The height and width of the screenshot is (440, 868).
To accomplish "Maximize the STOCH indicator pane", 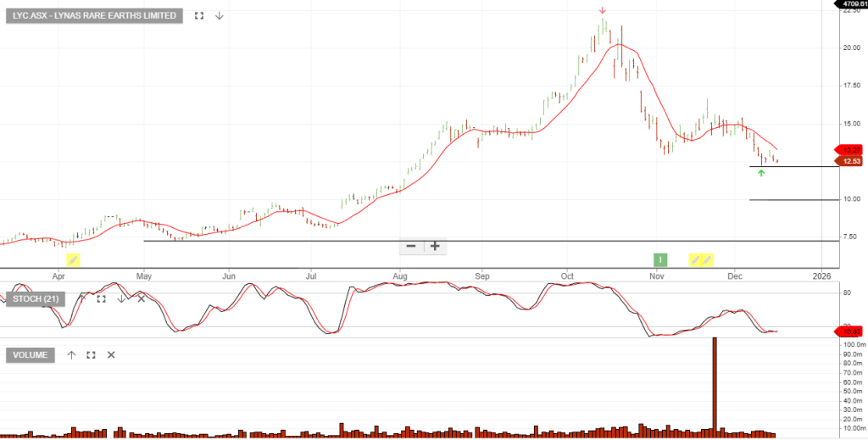I will 101,298.
